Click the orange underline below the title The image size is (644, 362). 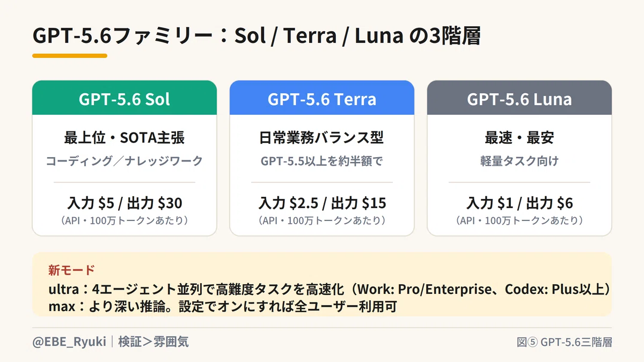click(x=70, y=55)
